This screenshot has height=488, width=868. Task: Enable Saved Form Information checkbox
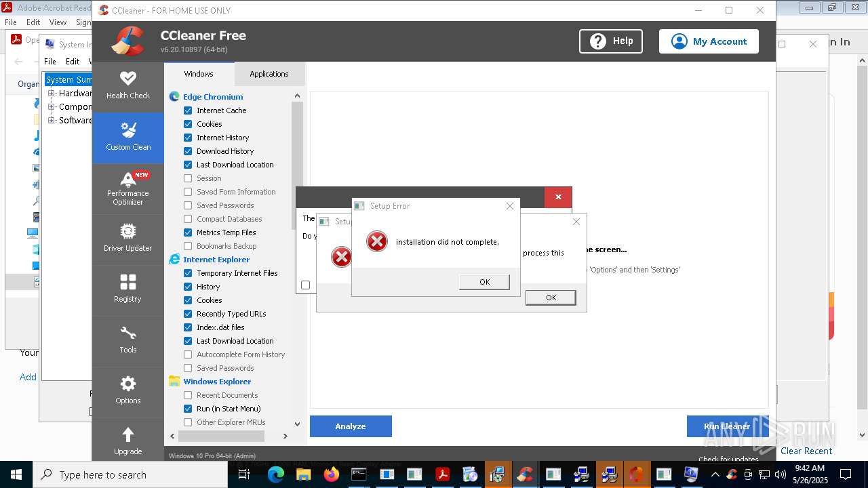[188, 192]
